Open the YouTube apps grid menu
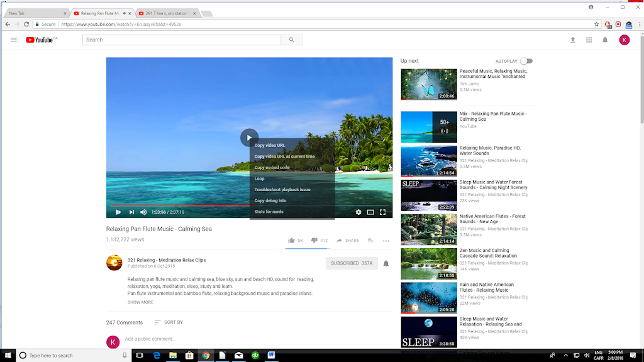644x362 pixels. pyautogui.click(x=589, y=40)
